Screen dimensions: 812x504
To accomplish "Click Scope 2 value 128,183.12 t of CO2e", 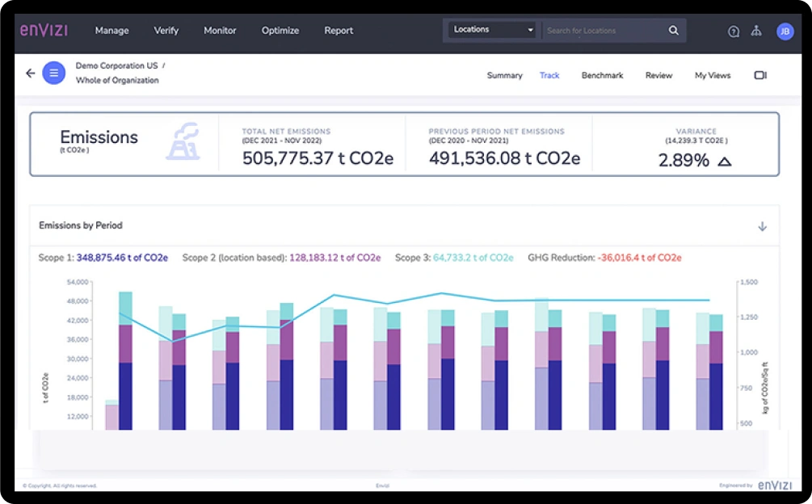I will 335,258.
